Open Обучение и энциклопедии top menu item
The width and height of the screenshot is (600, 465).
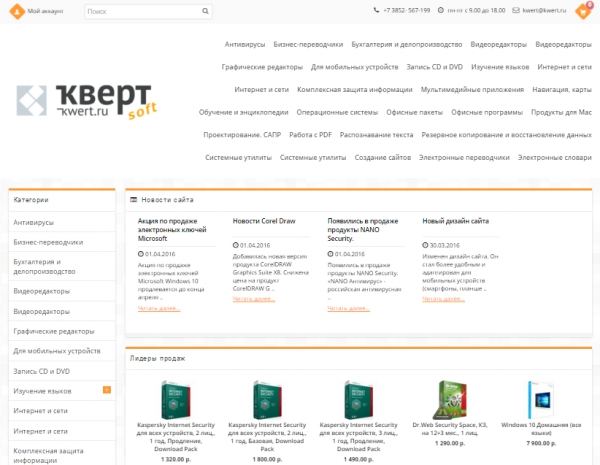coord(243,112)
